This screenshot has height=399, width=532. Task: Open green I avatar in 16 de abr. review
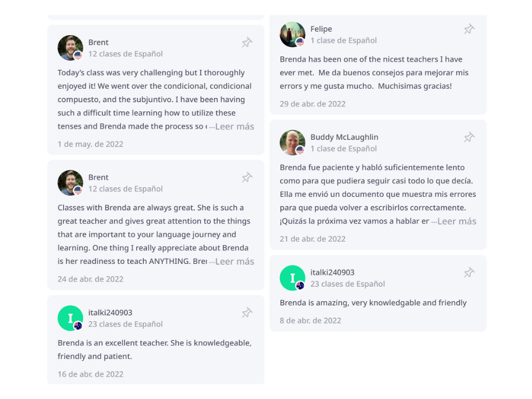click(x=70, y=318)
